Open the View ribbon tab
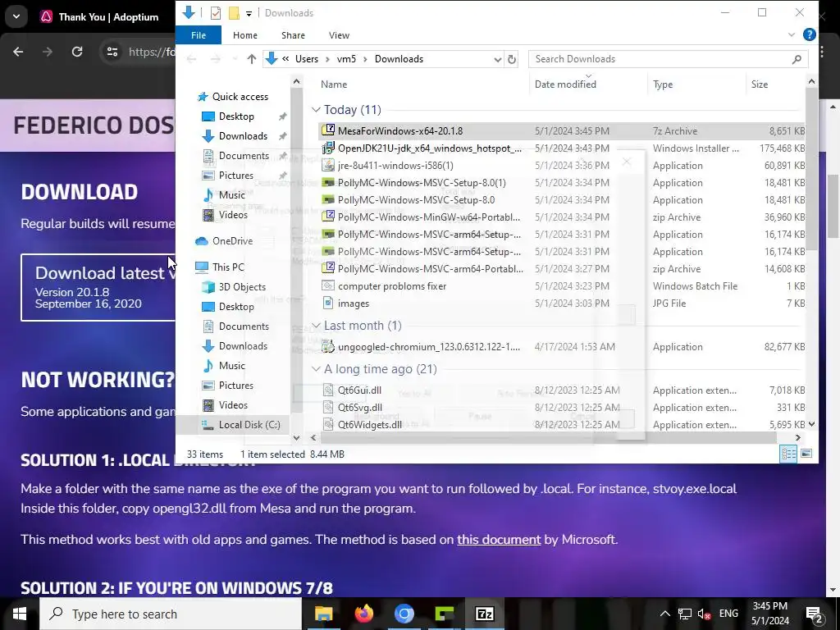This screenshot has height=630, width=840. point(339,35)
